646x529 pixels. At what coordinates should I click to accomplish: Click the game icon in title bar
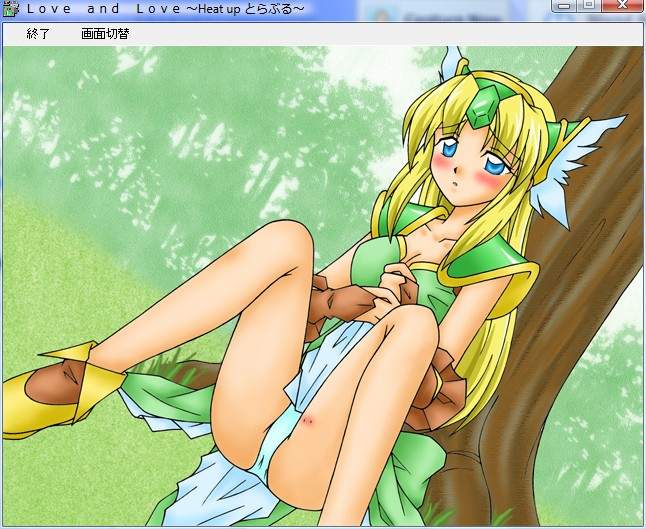pos(11,9)
